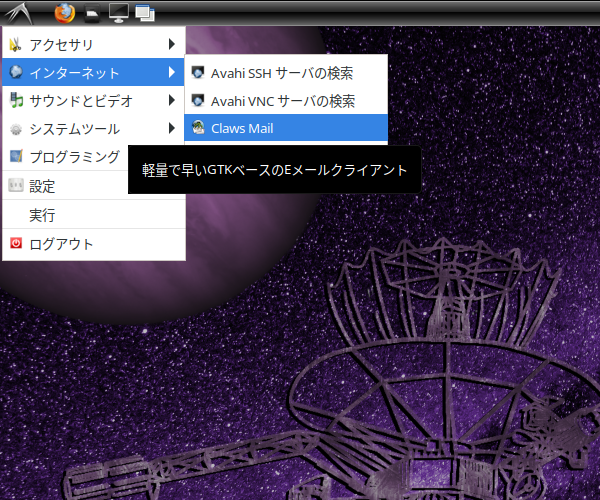Select ログアウト to log out
This screenshot has height=500, width=600.
click(x=93, y=244)
